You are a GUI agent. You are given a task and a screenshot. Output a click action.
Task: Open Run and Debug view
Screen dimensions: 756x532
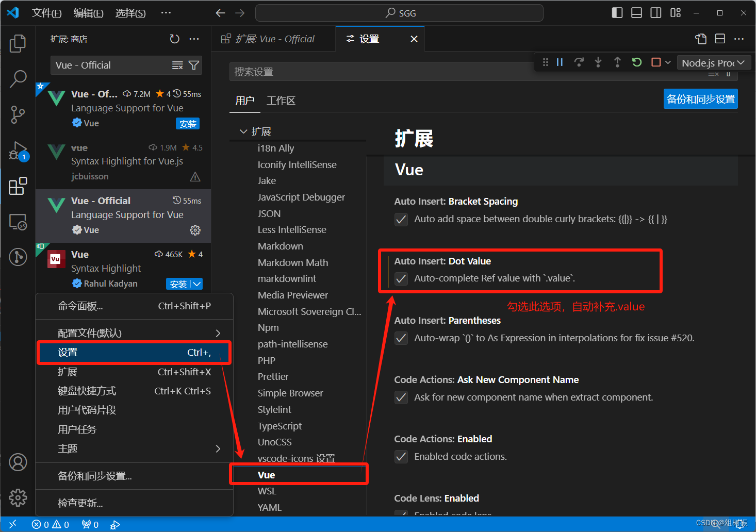[18, 151]
